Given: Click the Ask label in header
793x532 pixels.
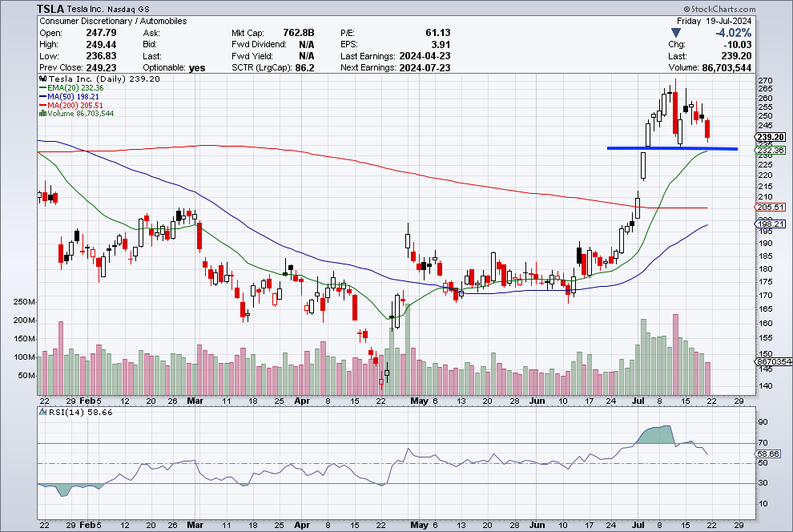Looking at the screenshot, I should [151, 33].
